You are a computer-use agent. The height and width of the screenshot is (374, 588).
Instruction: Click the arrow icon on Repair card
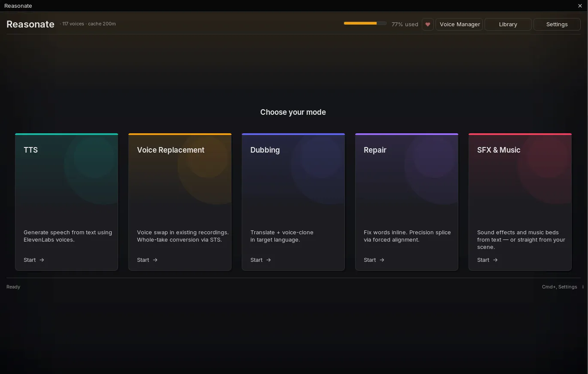[x=382, y=260]
